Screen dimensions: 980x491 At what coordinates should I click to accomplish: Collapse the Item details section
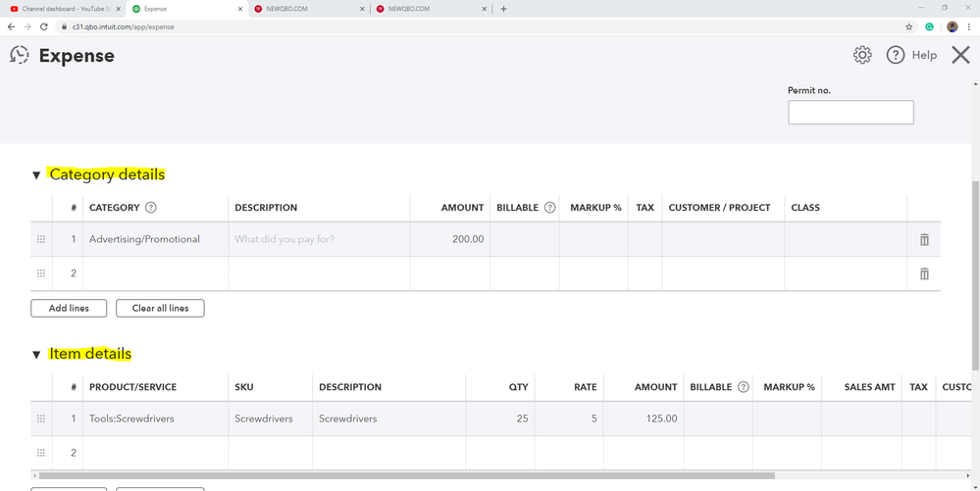(36, 354)
